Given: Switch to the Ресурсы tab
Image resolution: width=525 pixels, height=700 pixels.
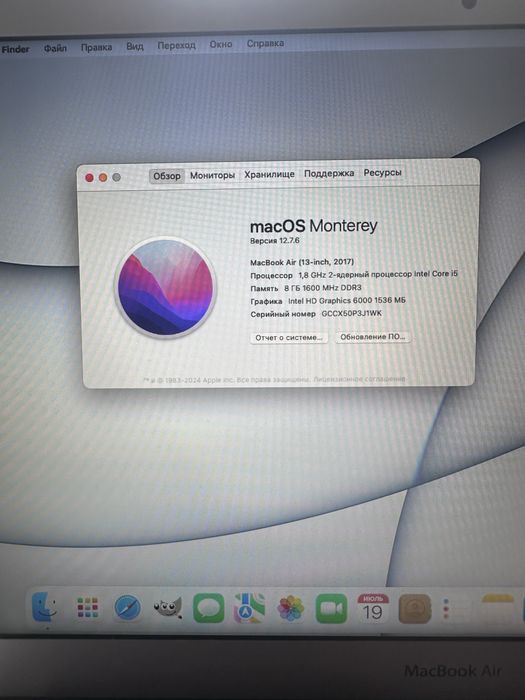Looking at the screenshot, I should pos(382,172).
